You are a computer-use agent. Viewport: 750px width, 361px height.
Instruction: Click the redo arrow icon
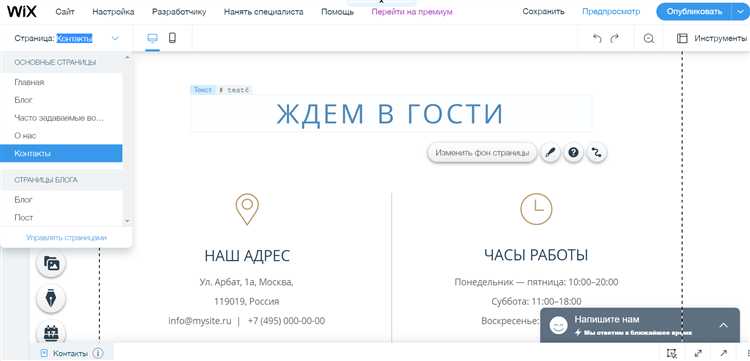click(x=615, y=39)
